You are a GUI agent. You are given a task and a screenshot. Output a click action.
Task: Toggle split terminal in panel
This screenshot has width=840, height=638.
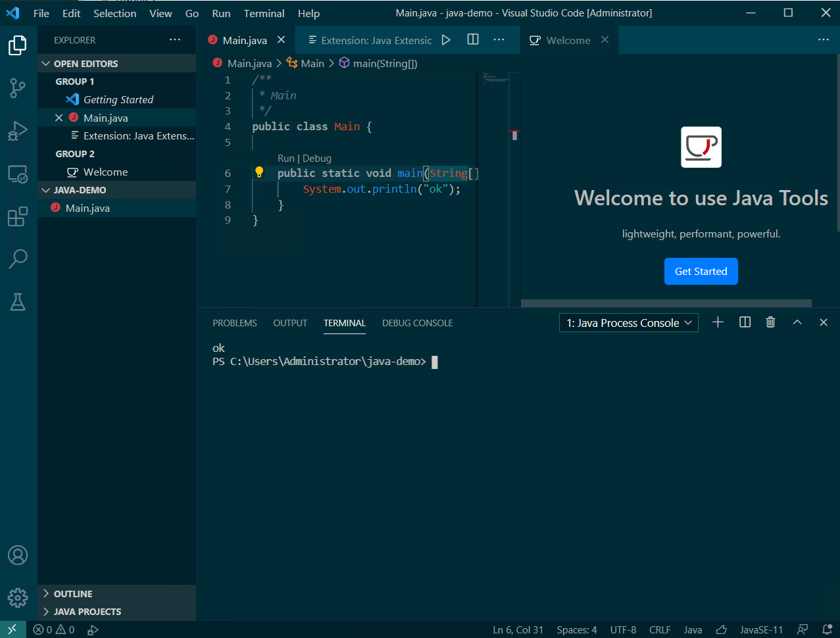pos(745,322)
